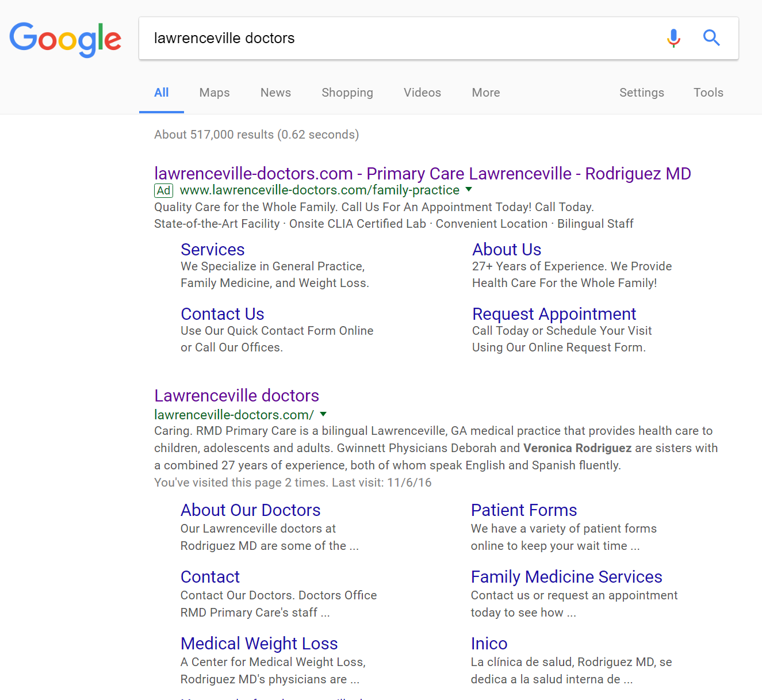This screenshot has height=700, width=762.
Task: Click the magnifying glass search button
Action: click(x=711, y=38)
